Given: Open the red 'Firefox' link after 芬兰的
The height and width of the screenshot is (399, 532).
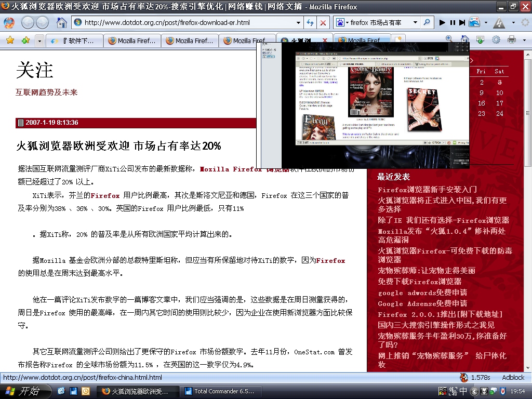Looking at the screenshot, I should point(105,195).
